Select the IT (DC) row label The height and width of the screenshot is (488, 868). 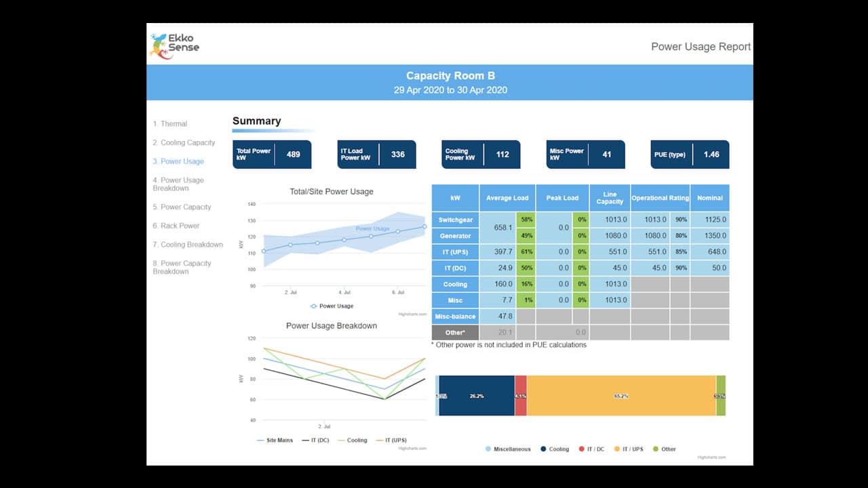(x=455, y=268)
